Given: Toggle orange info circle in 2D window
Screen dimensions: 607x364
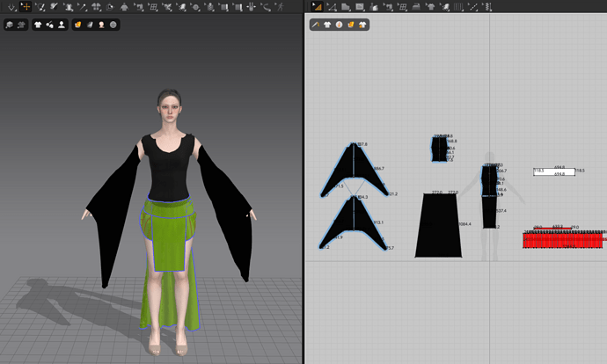Looking at the screenshot, I should 339,25.
